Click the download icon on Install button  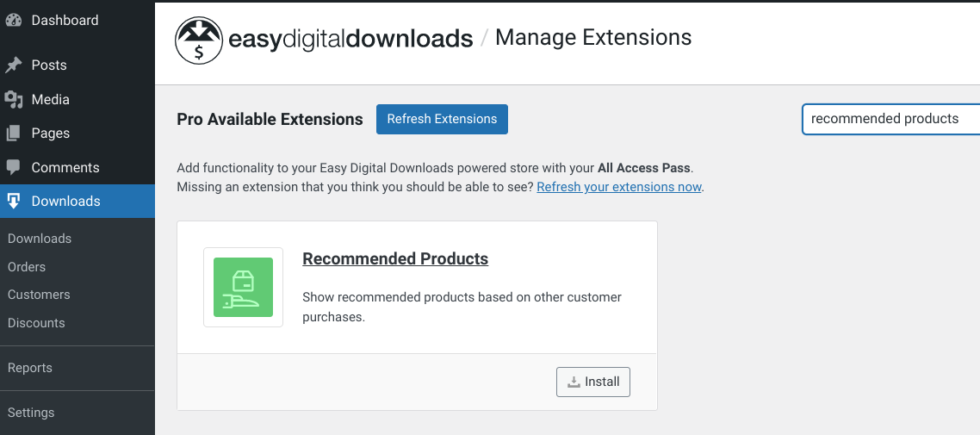574,382
